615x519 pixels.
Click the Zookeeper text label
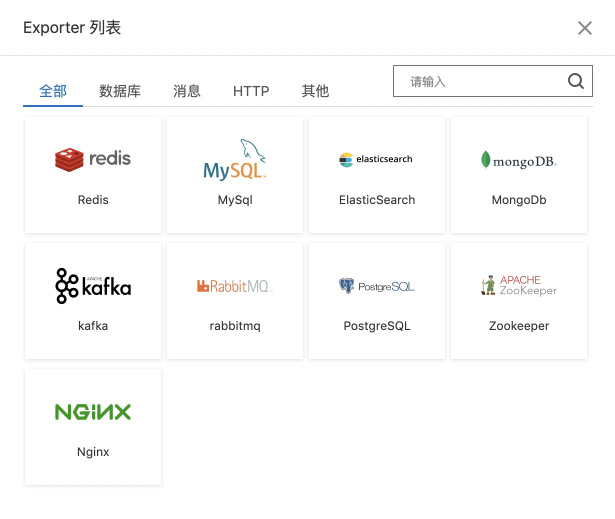click(519, 326)
